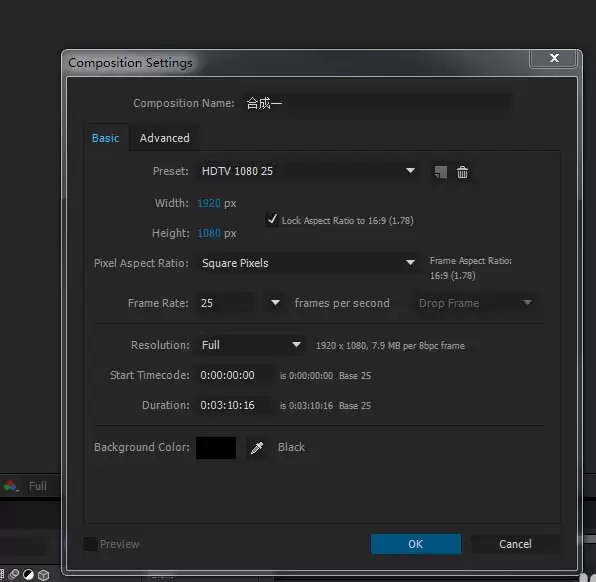Close the Composition Settings dialog
The width and height of the screenshot is (596, 582).
tap(554, 58)
